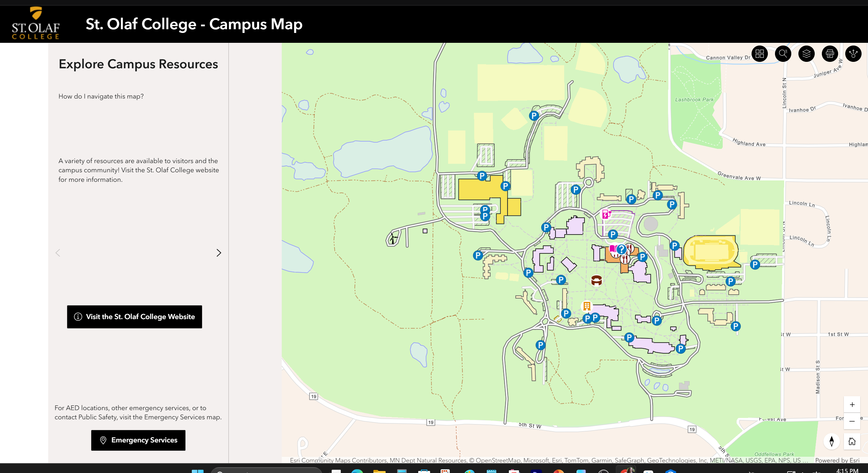
Task: Select the parking marker east of the stadium track
Action: pyautogui.click(x=755, y=264)
